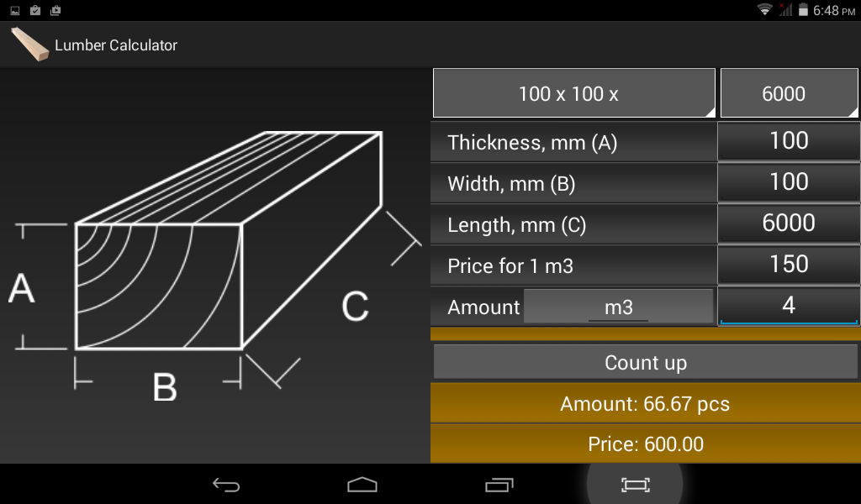Edit the Length 6000 field
This screenshot has height=504, width=861.
pos(788,223)
